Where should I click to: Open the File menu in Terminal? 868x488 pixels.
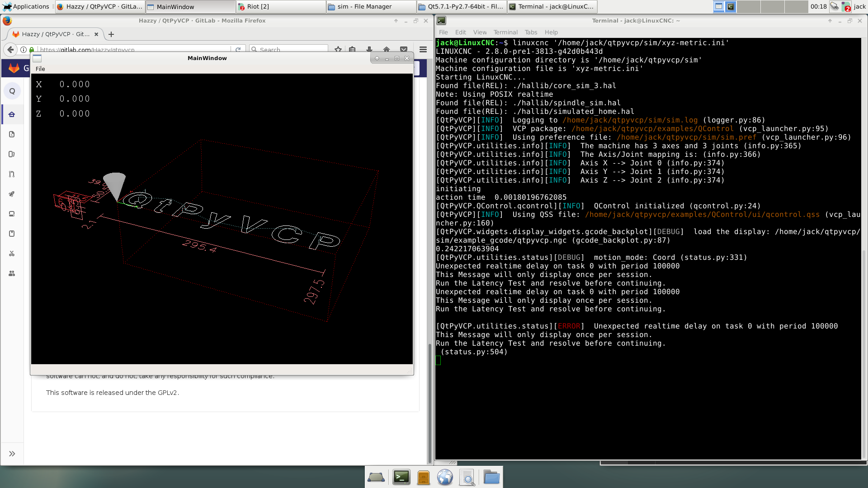443,32
